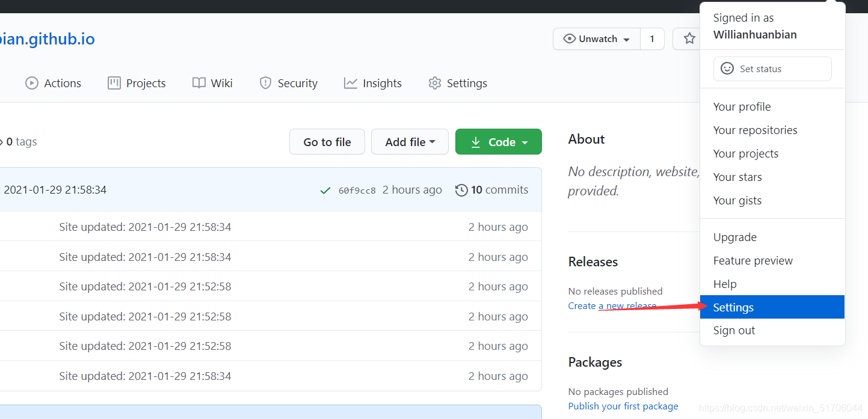Click the green commit status checkmark
Screen dimensions: 868x419
325,191
